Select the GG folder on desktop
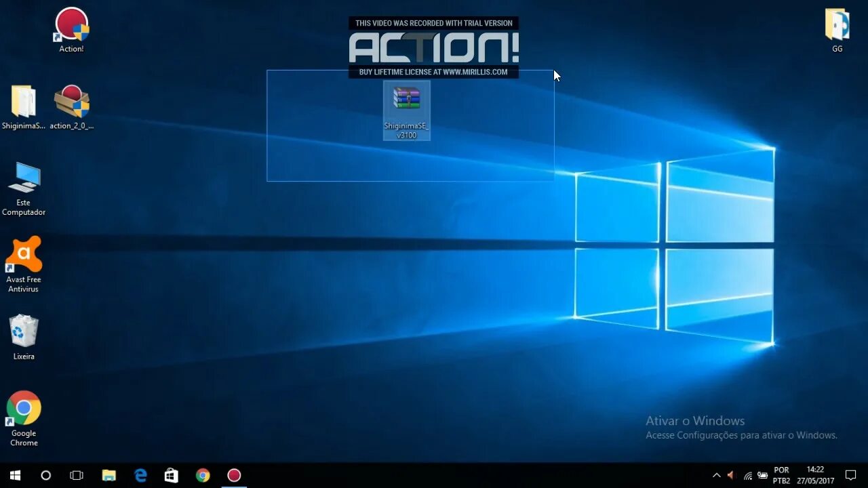The image size is (868, 488). [837, 30]
